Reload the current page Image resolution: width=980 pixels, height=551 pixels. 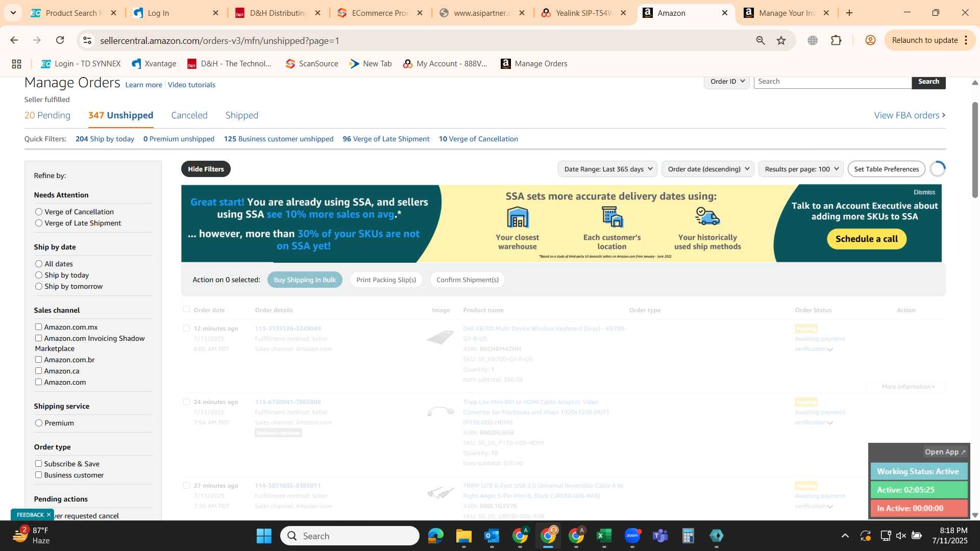click(60, 40)
